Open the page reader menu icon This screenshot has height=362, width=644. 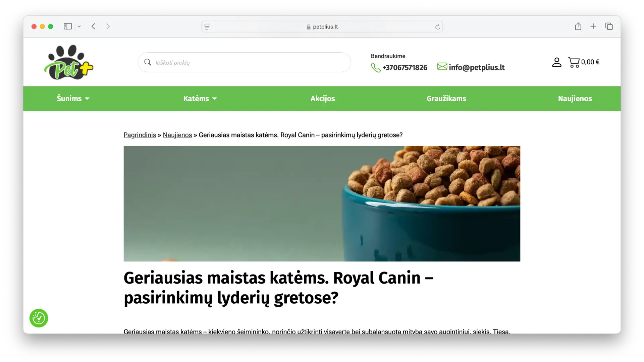[207, 26]
